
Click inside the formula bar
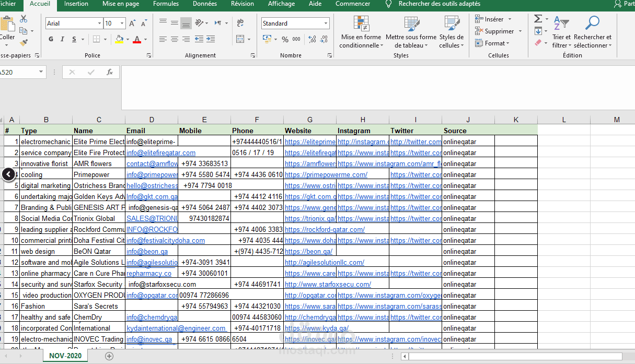[x=378, y=87]
